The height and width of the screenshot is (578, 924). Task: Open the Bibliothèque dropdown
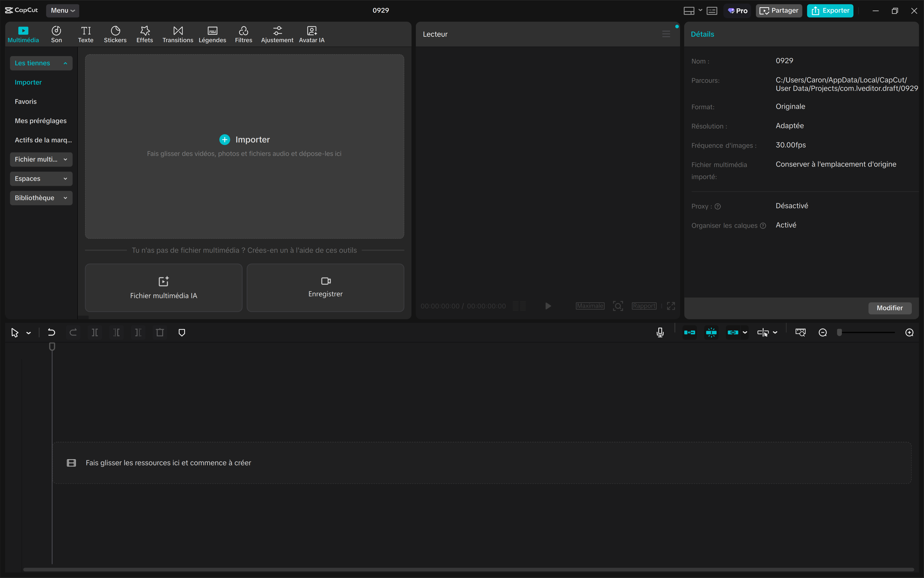click(41, 198)
